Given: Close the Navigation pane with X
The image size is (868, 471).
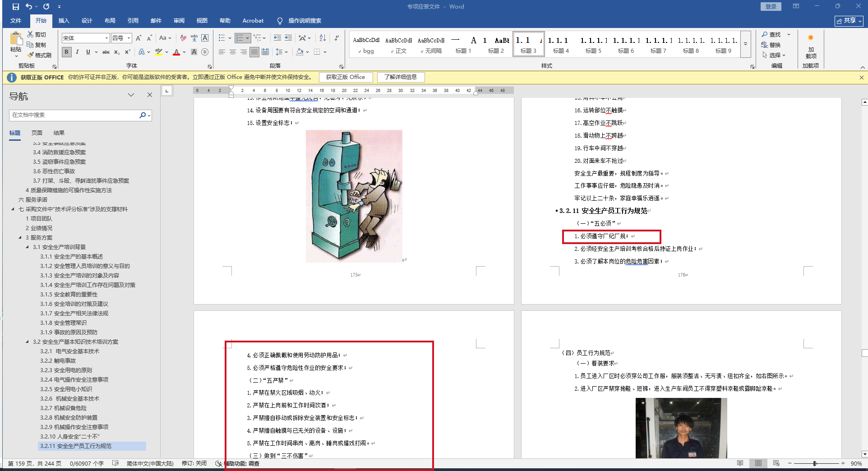Looking at the screenshot, I should [x=150, y=95].
